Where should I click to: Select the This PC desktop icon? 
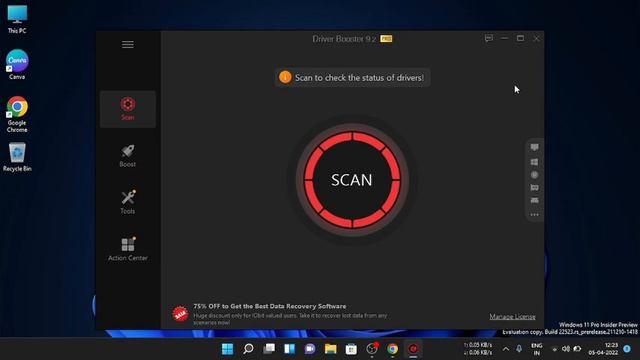17,20
